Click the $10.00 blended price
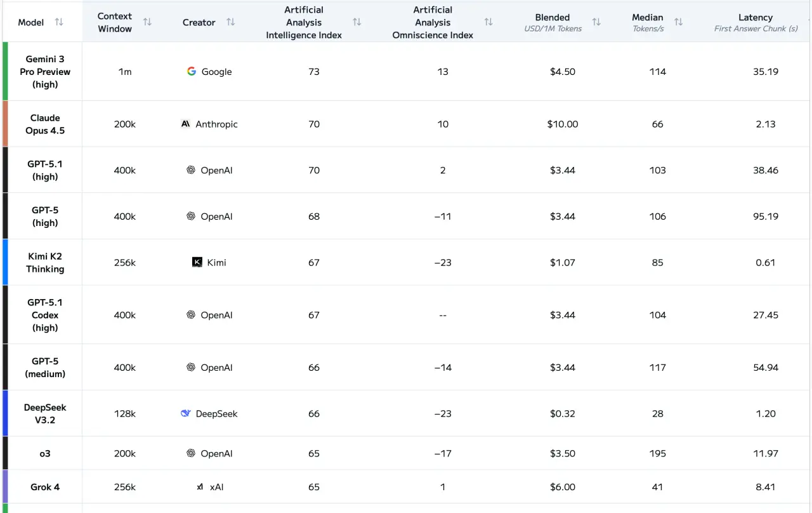 563,124
